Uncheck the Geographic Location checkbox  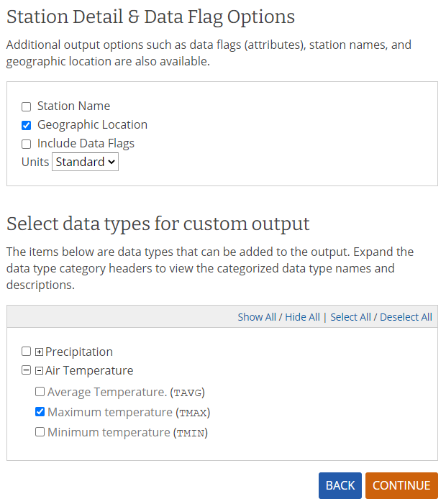click(26, 125)
